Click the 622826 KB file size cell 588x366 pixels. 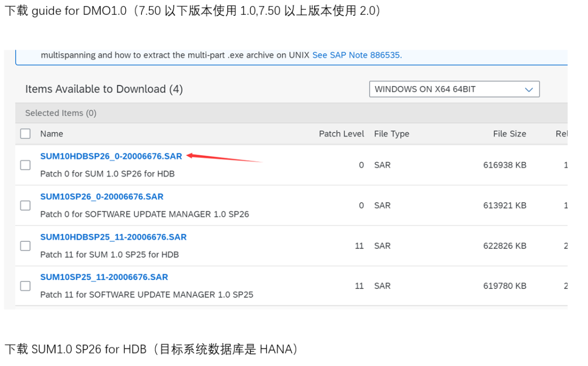504,246
